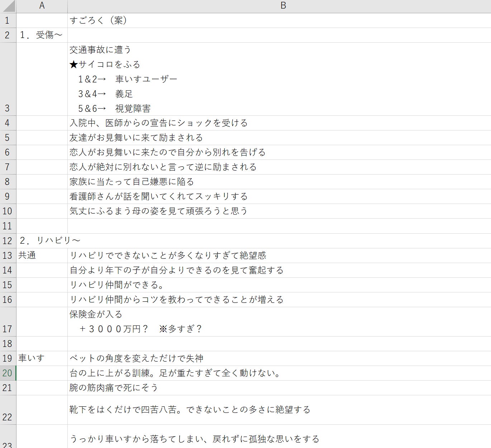Select the cell reading 共通 in column A
This screenshot has height=448, width=491.
(42, 255)
